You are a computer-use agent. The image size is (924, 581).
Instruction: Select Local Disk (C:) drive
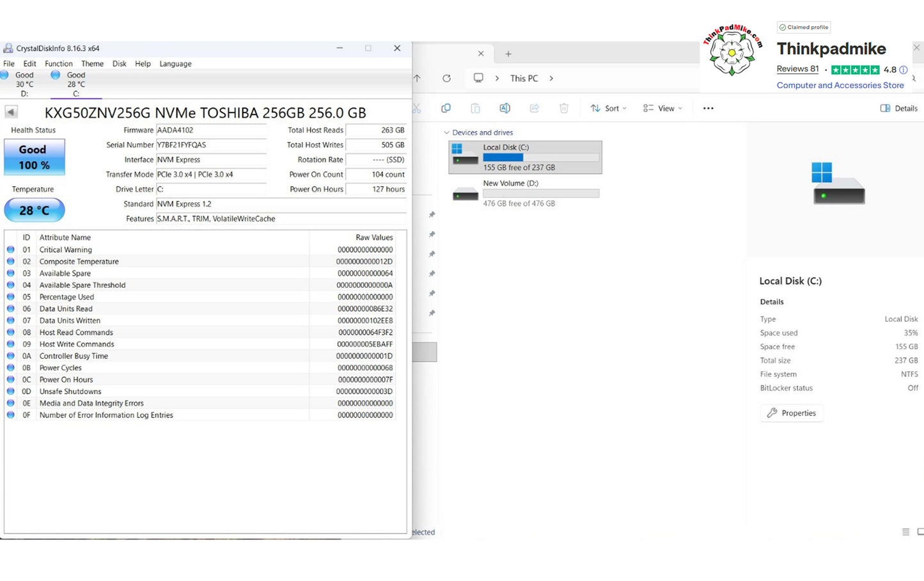tap(525, 157)
